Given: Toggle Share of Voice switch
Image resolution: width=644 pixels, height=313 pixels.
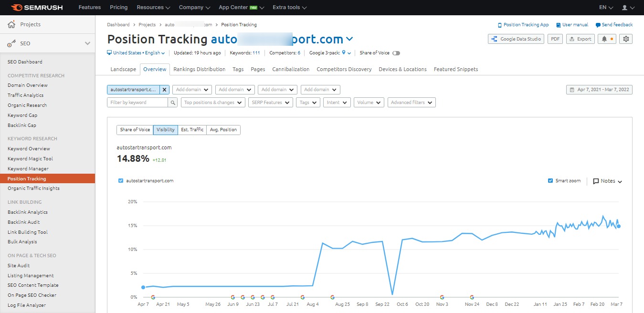Looking at the screenshot, I should click(396, 53).
